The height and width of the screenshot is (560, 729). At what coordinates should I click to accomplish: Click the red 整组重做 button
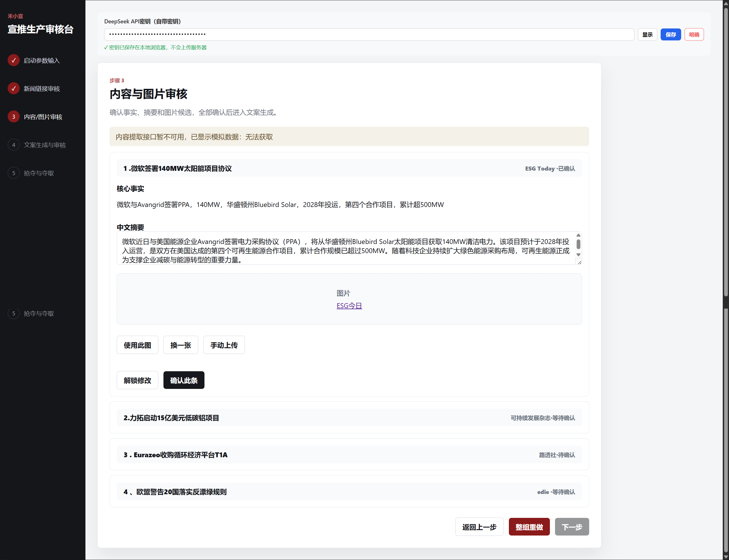pyautogui.click(x=529, y=527)
